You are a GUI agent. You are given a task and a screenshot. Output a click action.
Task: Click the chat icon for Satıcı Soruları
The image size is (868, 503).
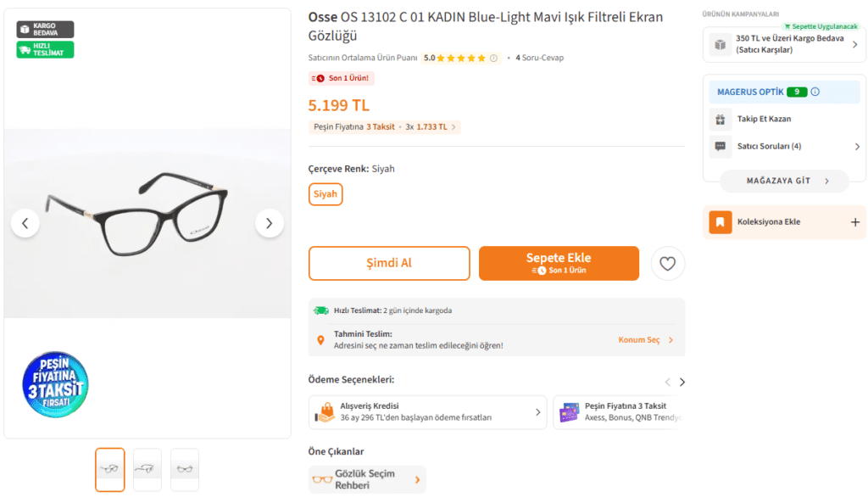721,146
